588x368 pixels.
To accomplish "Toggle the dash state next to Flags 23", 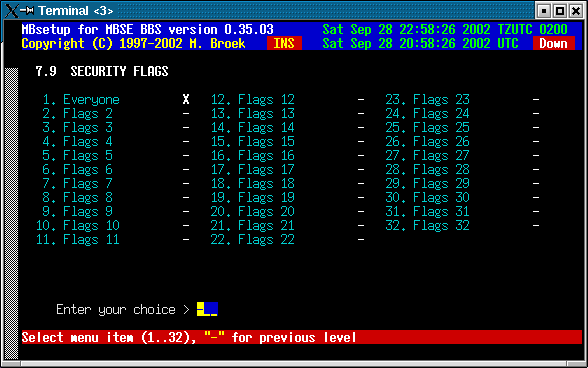I will click(x=536, y=99).
